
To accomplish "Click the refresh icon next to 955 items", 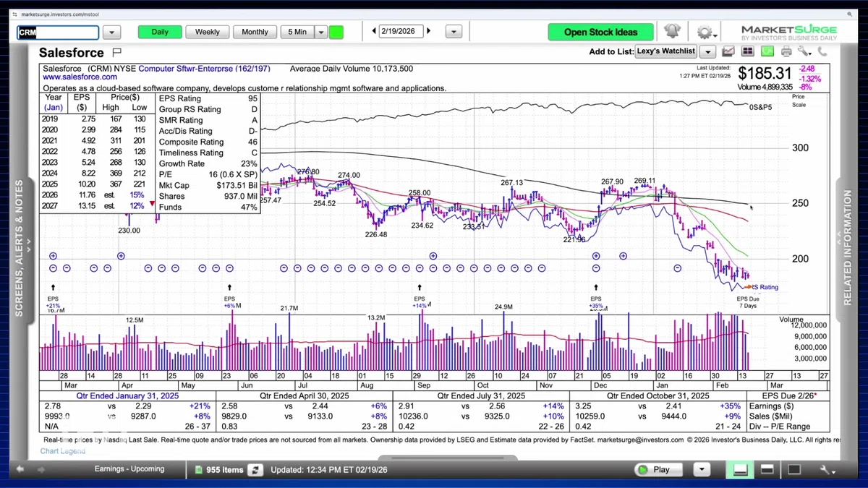I will (x=255, y=470).
